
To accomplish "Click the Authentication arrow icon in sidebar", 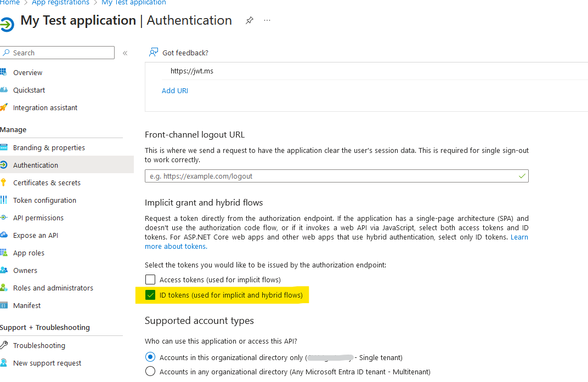I will click(3, 165).
